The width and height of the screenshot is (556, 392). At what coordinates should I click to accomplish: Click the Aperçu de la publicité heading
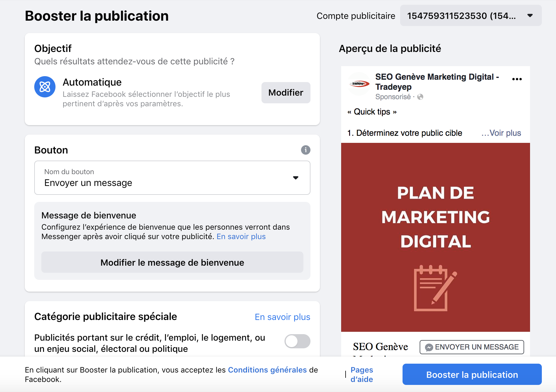390,48
